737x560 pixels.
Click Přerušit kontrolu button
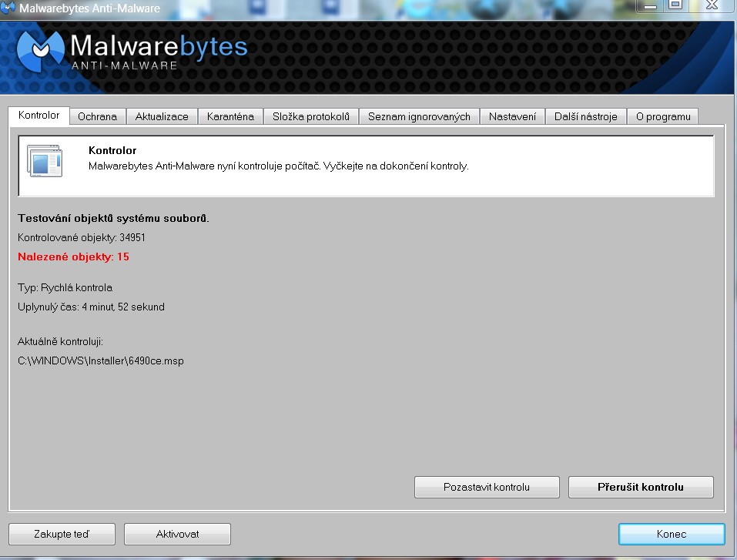[641, 487]
